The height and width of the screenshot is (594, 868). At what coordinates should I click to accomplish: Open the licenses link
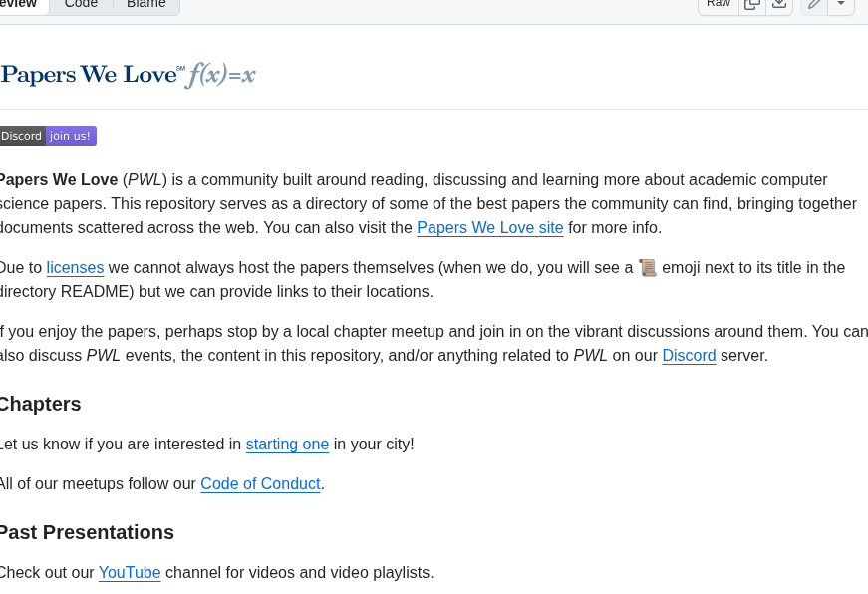click(75, 267)
